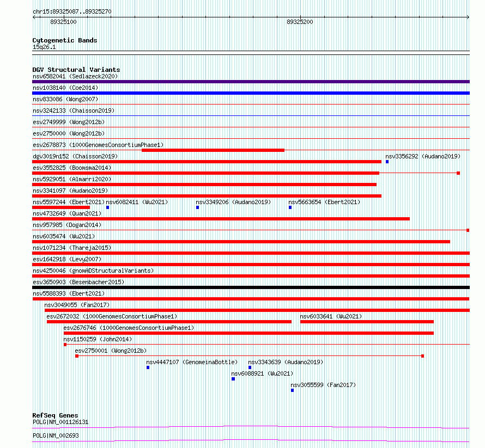Viewport: 485px width, 448px height.
Task: Open nsv3343639 (Audano2019) label
Action: click(x=286, y=362)
